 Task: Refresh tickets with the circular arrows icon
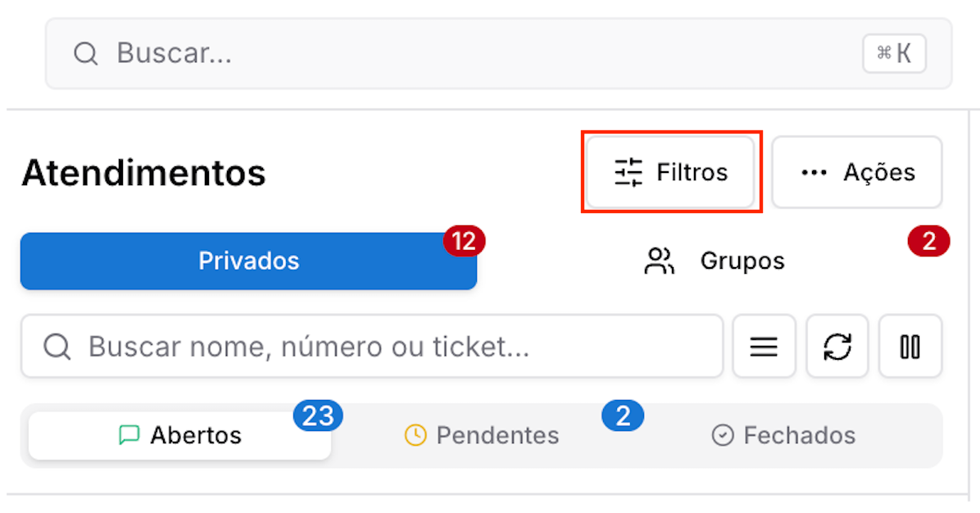837,347
